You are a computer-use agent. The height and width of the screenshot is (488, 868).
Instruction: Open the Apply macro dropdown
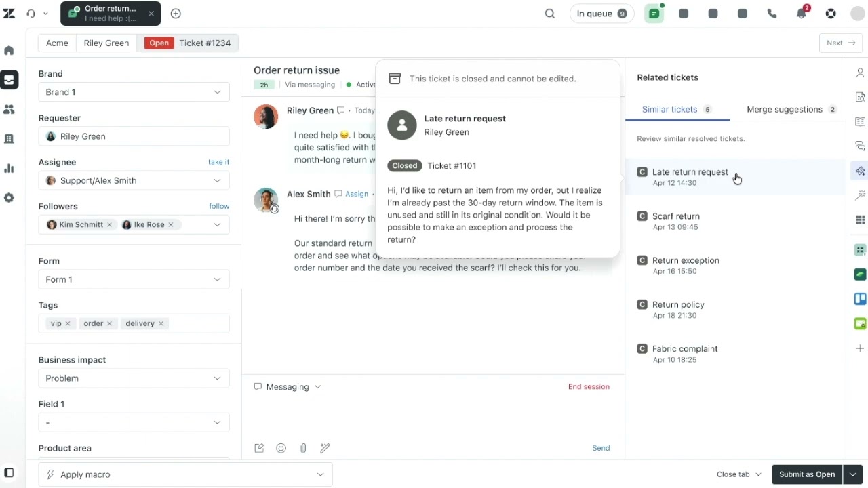pos(186,474)
